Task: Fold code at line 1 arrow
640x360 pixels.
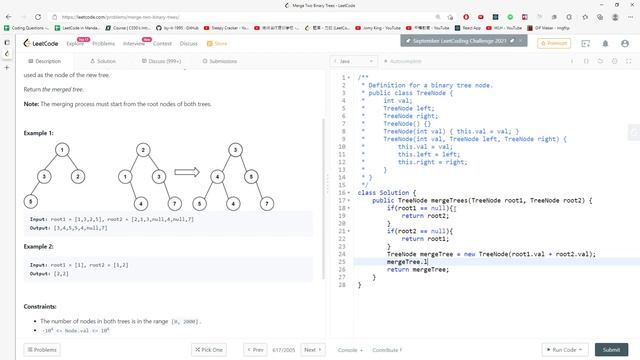Action: [x=349, y=78]
